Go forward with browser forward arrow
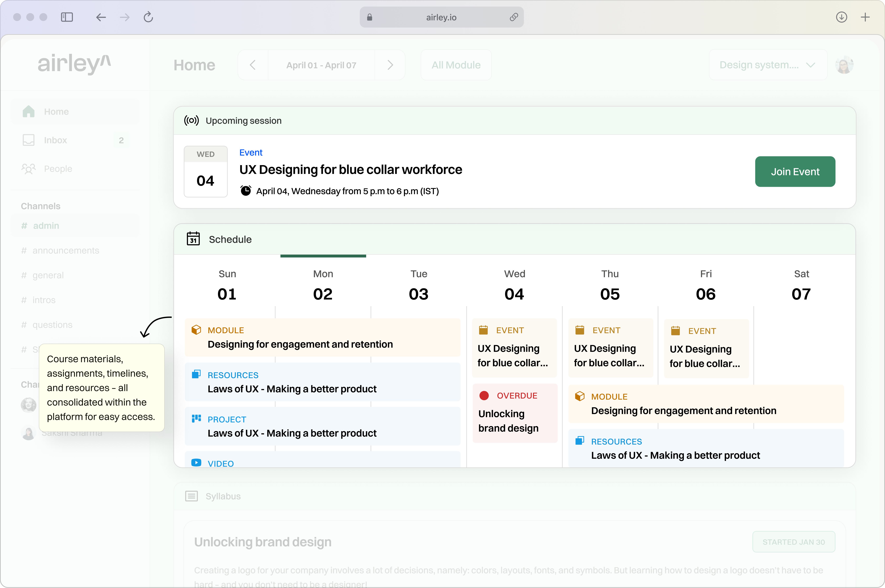 coord(125,17)
